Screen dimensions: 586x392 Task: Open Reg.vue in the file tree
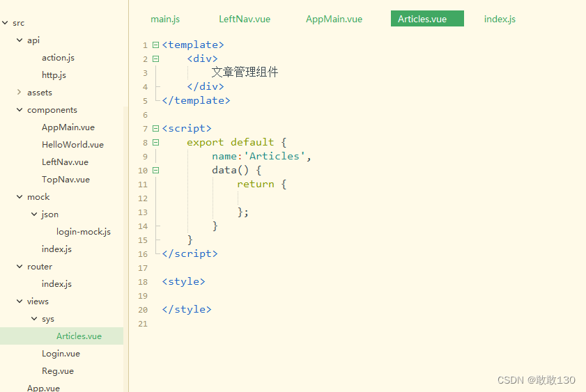click(58, 371)
